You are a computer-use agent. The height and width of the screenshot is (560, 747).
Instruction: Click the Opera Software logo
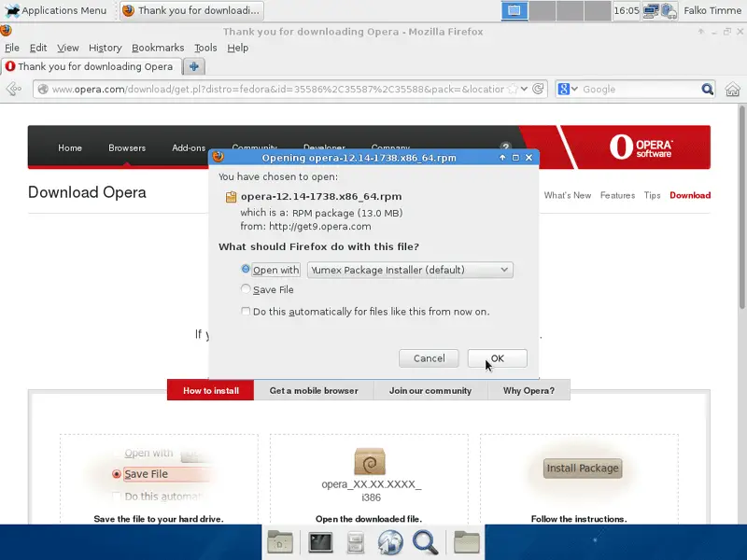(x=641, y=147)
